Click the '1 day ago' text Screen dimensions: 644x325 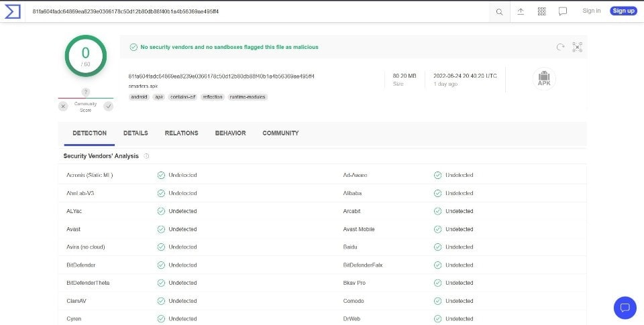[445, 84]
